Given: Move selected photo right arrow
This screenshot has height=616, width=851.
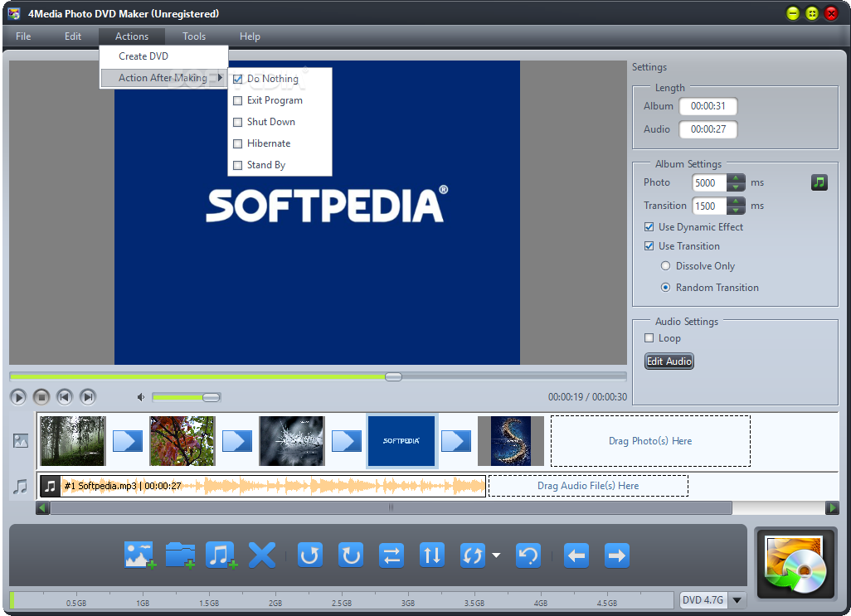Looking at the screenshot, I should (x=616, y=555).
